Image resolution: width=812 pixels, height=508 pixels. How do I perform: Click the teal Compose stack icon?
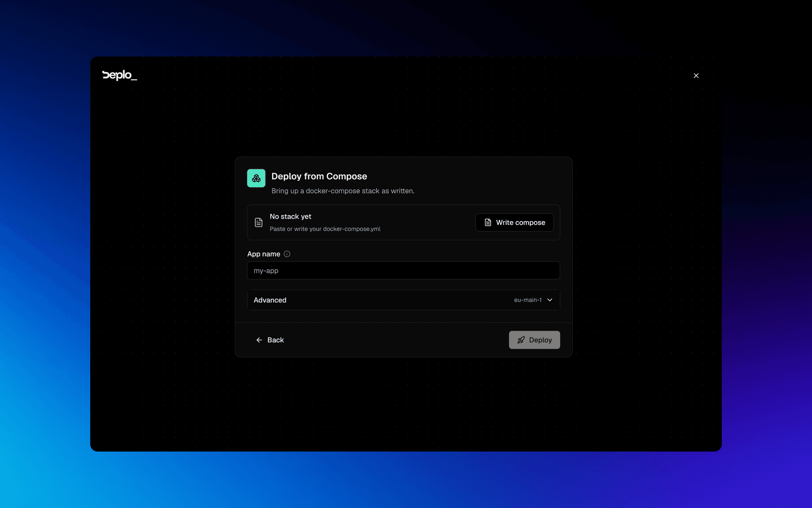pos(256,178)
